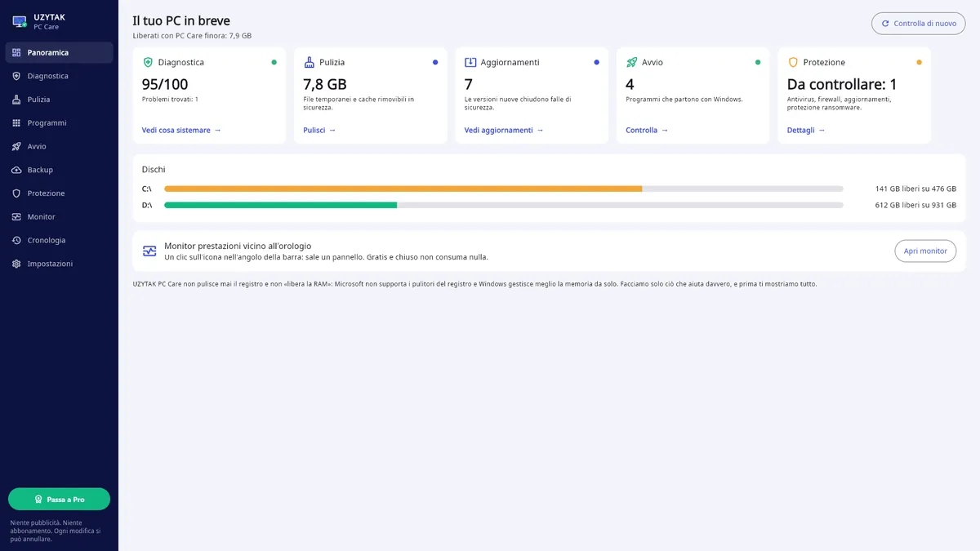
Task: Click the Passa a Pro button
Action: pyautogui.click(x=59, y=500)
